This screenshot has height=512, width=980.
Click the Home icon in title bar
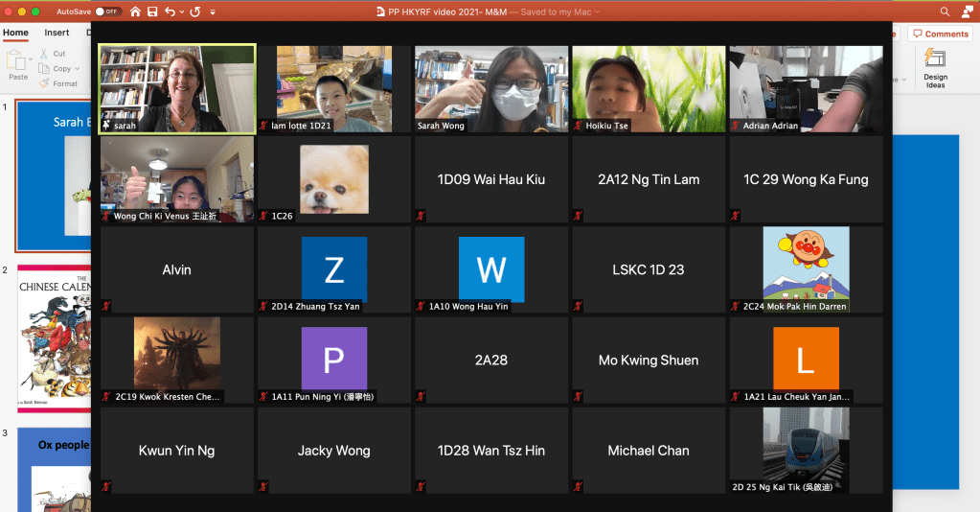point(135,12)
